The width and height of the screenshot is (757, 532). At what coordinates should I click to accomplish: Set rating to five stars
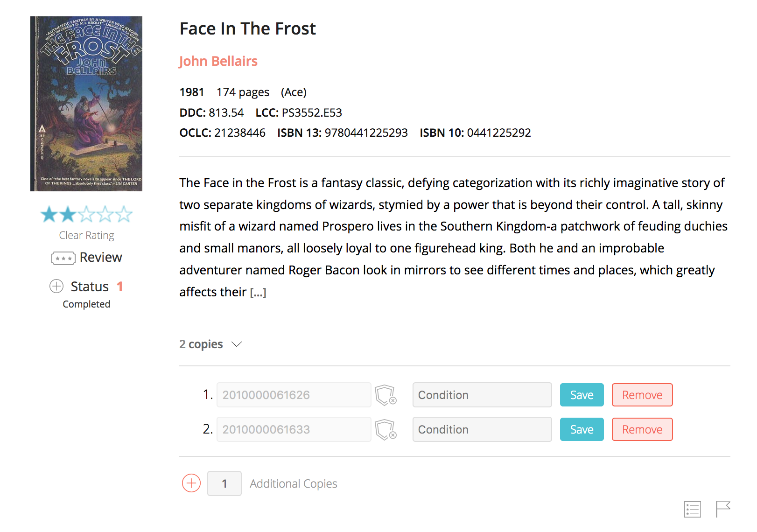[124, 214]
